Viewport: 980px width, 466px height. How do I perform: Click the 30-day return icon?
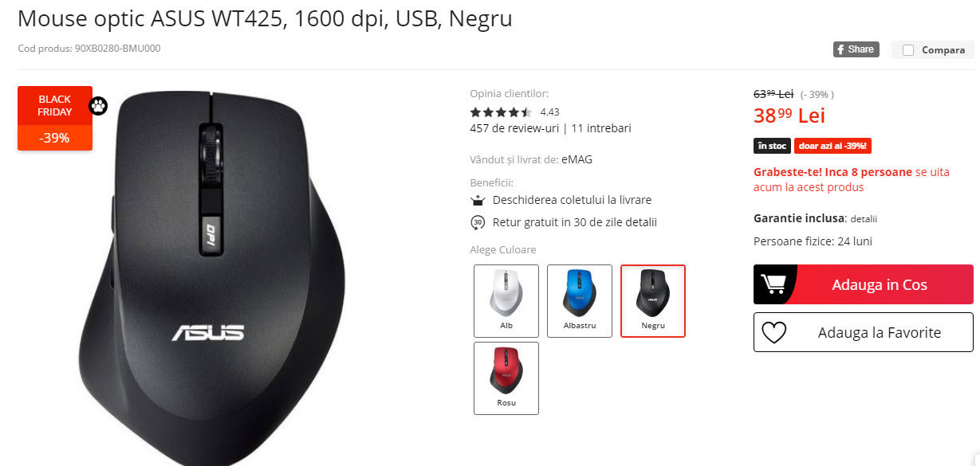[478, 222]
